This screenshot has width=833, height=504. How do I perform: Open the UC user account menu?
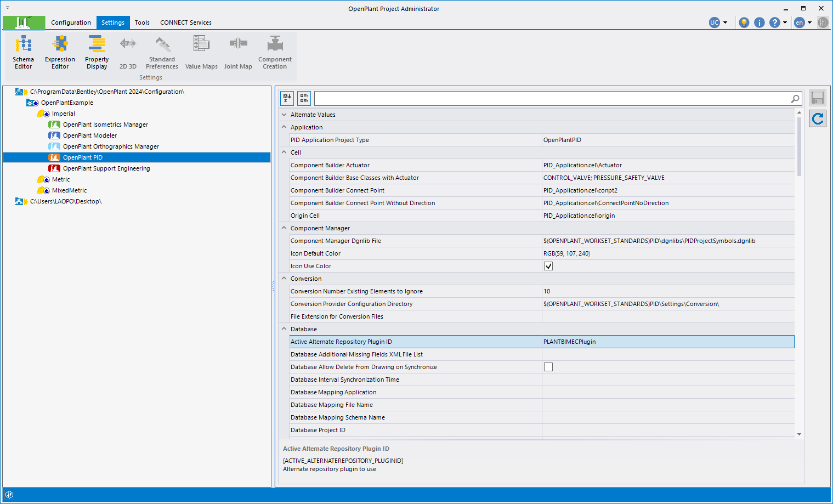click(x=718, y=22)
